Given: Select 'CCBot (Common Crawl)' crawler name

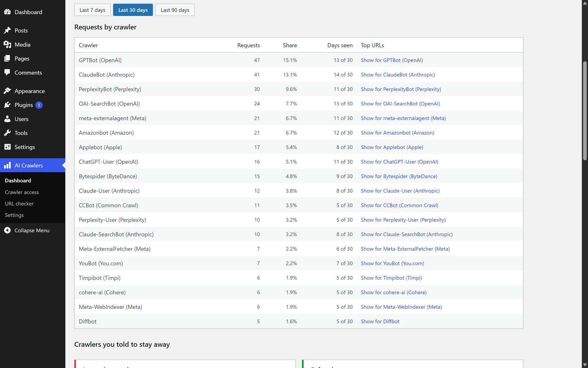Looking at the screenshot, I should tap(108, 205).
